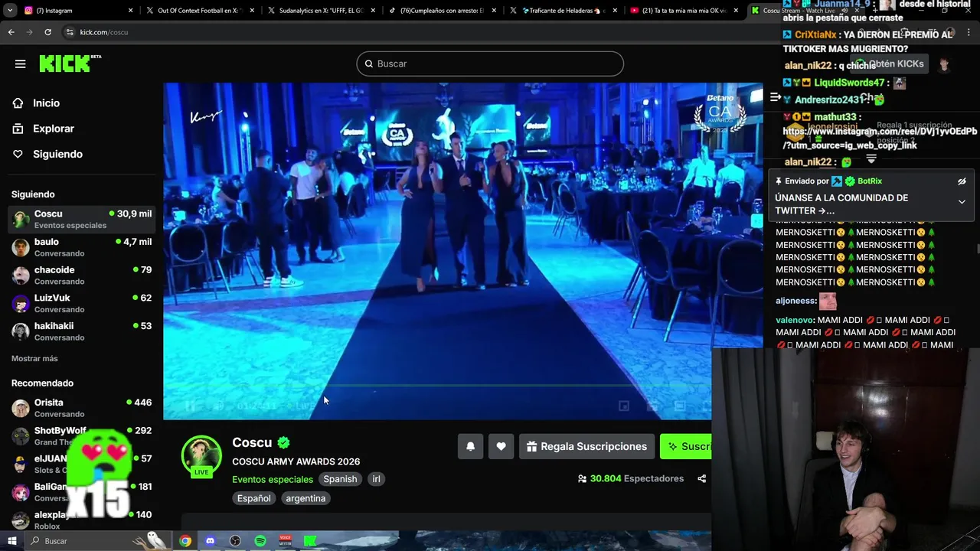The width and height of the screenshot is (980, 551).
Task: Expand list with Mostrar más
Action: point(34,358)
